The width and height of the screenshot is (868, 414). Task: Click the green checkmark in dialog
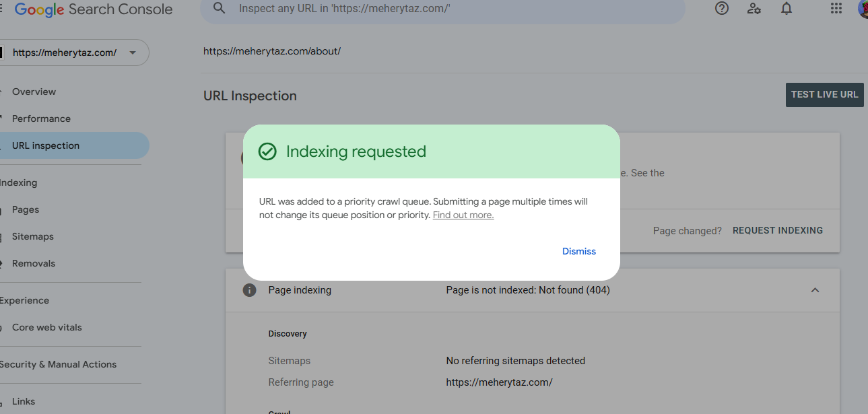(x=267, y=151)
